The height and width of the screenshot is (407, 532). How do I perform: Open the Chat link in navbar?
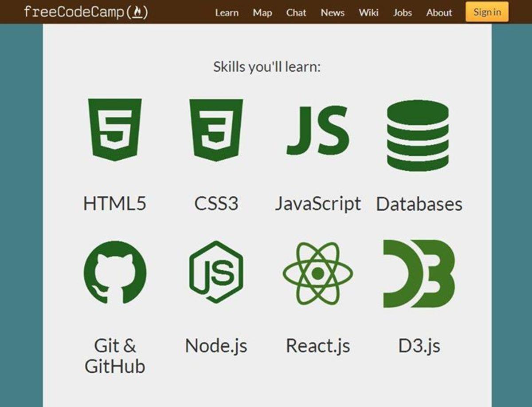[296, 12]
